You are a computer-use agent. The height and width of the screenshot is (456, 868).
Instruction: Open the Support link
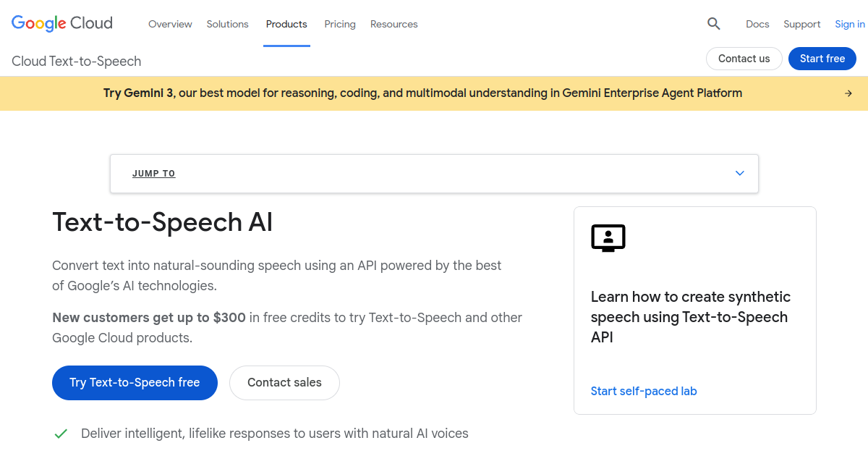[x=802, y=24]
